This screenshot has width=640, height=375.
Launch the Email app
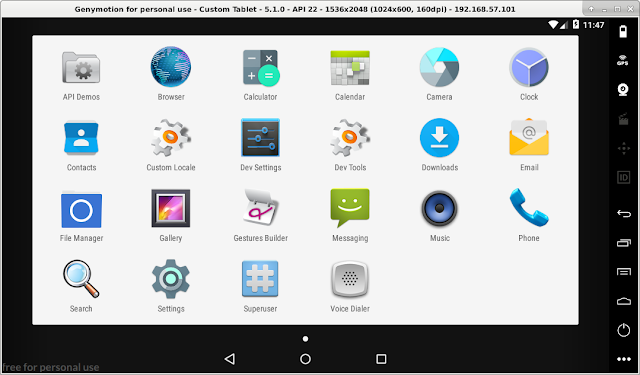pyautogui.click(x=529, y=146)
